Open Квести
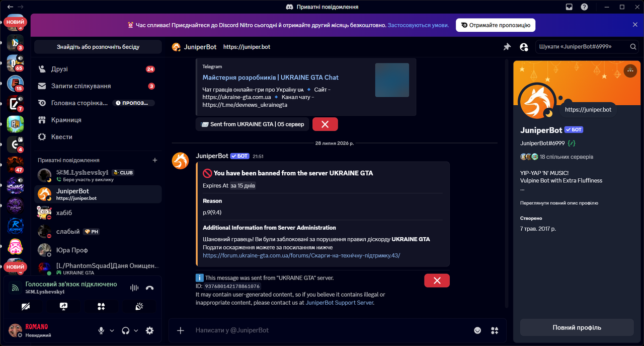This screenshot has height=346, width=644. 98,137
